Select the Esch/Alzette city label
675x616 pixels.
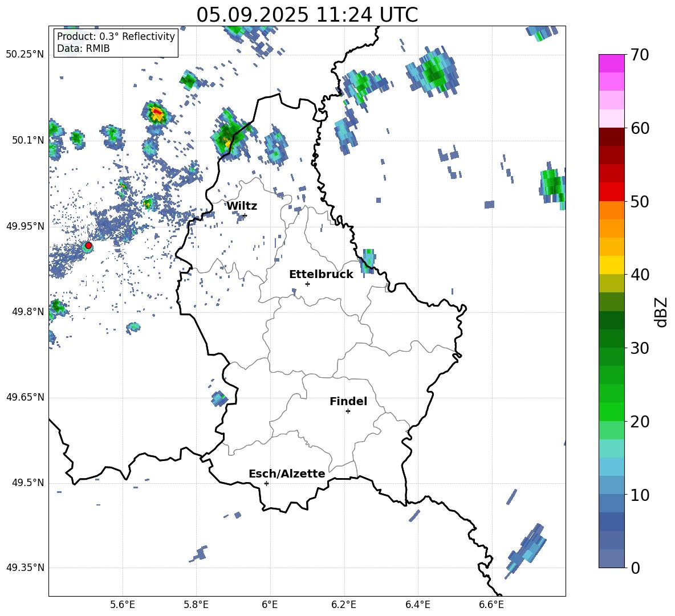click(x=287, y=474)
